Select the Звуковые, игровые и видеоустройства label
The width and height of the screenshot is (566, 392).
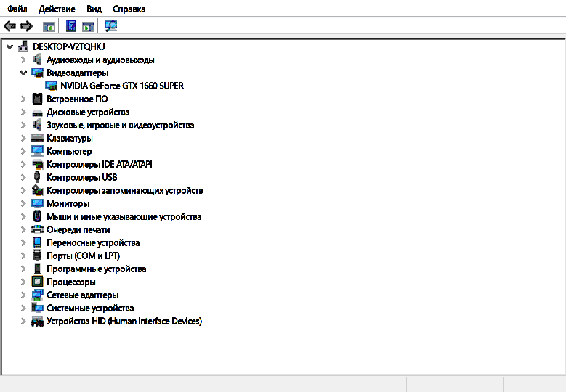[x=121, y=125]
